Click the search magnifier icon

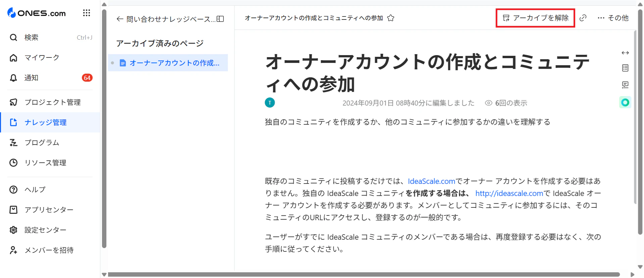[x=13, y=37]
